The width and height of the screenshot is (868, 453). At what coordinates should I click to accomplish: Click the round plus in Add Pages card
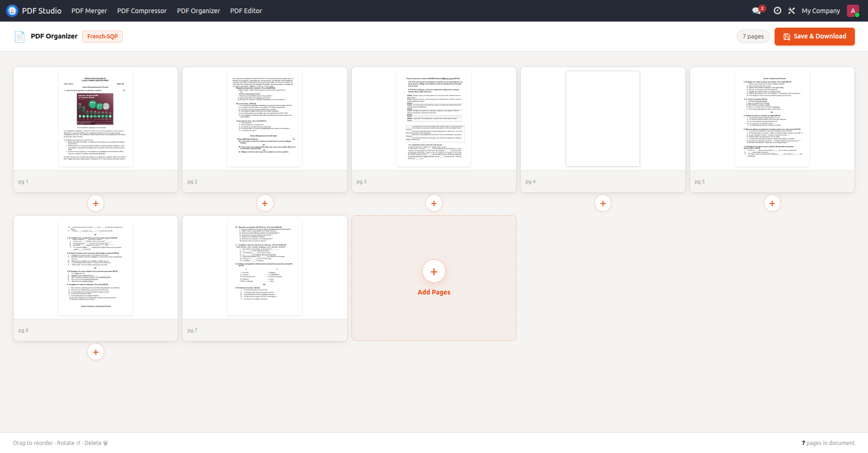(x=434, y=272)
